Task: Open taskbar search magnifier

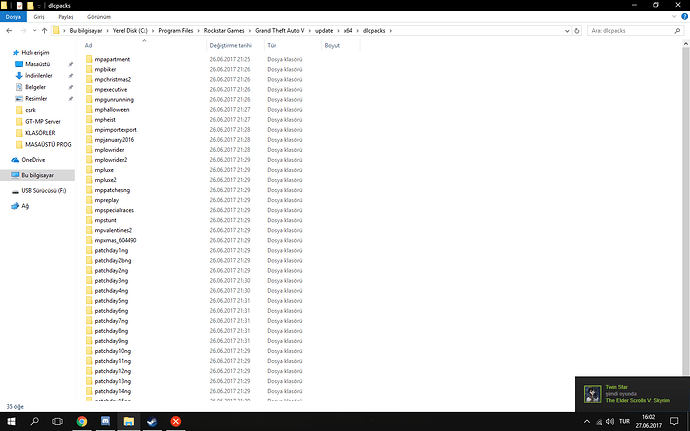Action: (x=34, y=421)
